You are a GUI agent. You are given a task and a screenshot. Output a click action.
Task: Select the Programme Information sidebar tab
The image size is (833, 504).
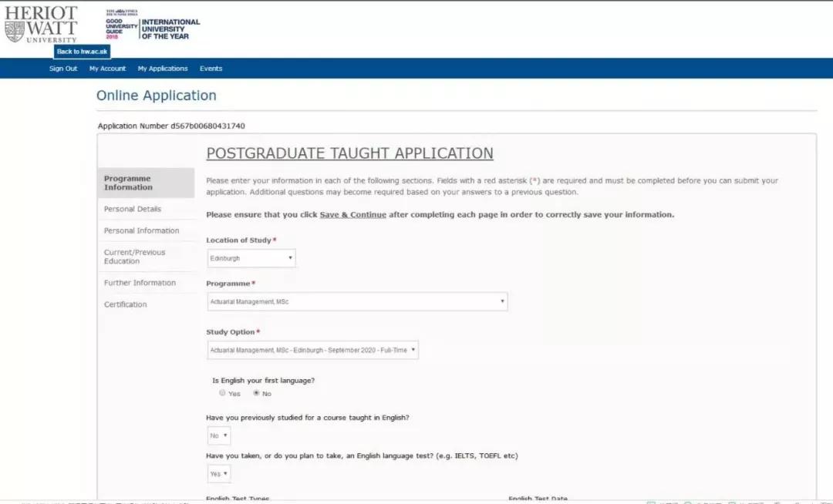(145, 183)
